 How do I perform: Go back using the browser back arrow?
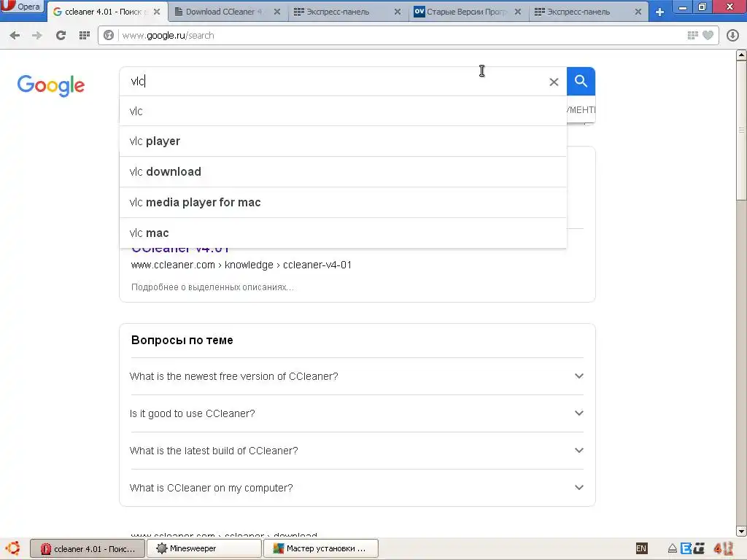(15, 35)
